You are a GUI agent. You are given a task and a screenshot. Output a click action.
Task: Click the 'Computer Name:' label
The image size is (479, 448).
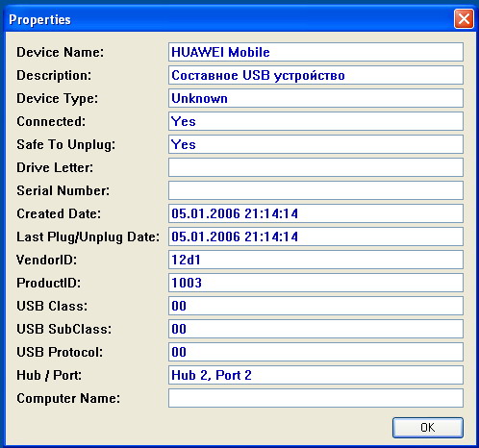pyautogui.click(x=68, y=399)
